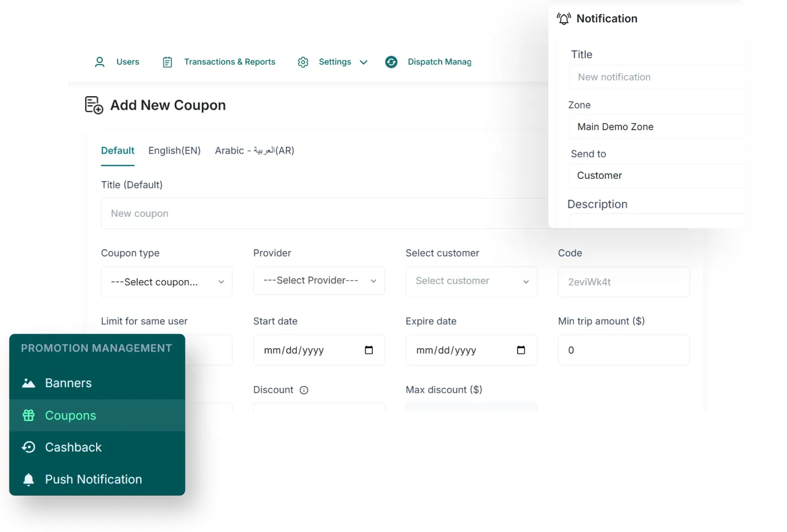Switch to the English(EN) tab
Screen dimensions: 787x532
[x=174, y=150]
